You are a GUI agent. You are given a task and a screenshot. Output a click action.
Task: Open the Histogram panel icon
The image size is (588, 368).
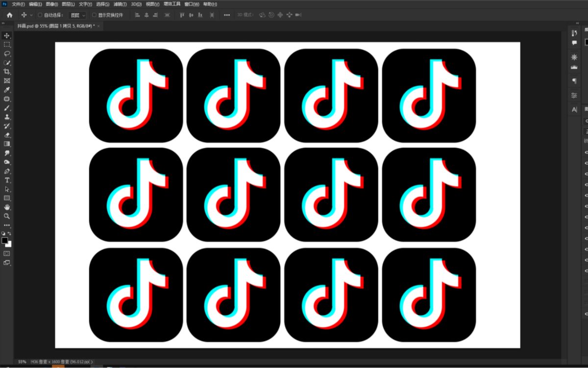click(574, 67)
